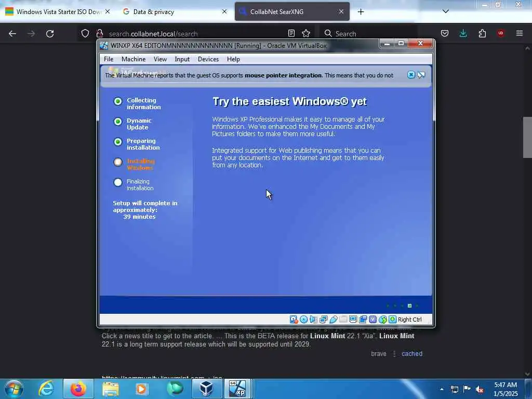The height and width of the screenshot is (399, 532).
Task: Expand the list all tabs chevron
Action: 446,11
